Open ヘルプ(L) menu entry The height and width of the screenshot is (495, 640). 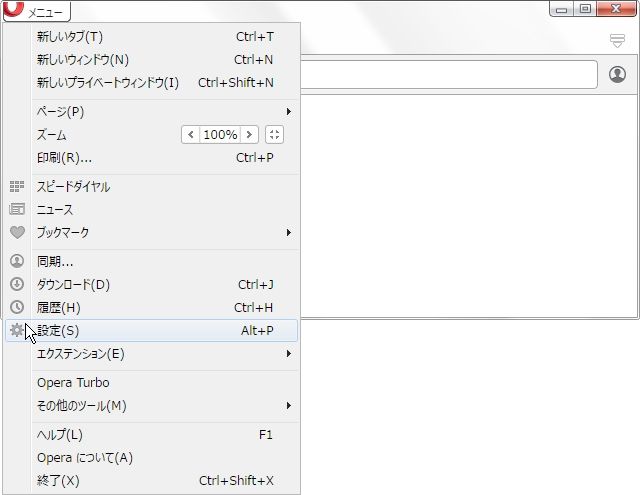pos(152,435)
